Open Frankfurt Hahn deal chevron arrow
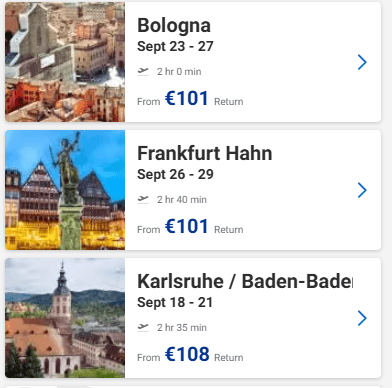Viewport: 392px width, 388px height. click(x=362, y=190)
